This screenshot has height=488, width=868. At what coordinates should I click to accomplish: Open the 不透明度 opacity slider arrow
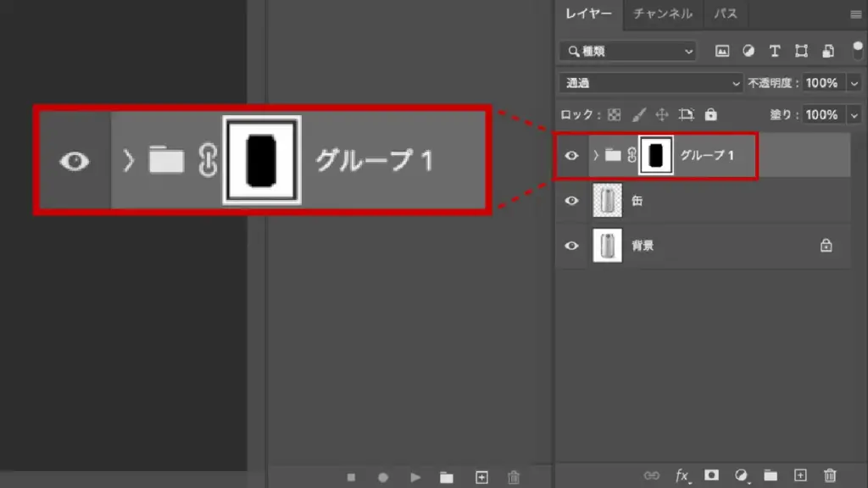(x=853, y=83)
